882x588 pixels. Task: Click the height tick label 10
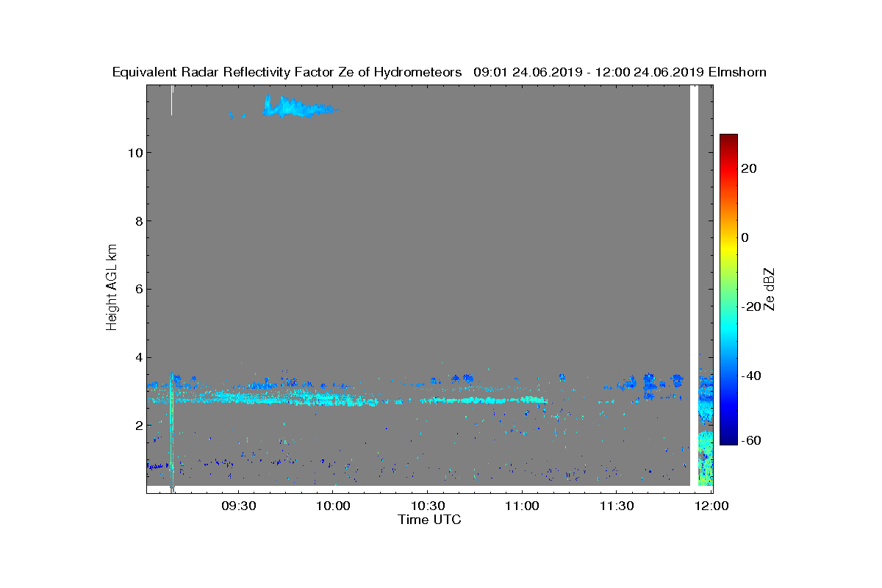click(x=135, y=152)
